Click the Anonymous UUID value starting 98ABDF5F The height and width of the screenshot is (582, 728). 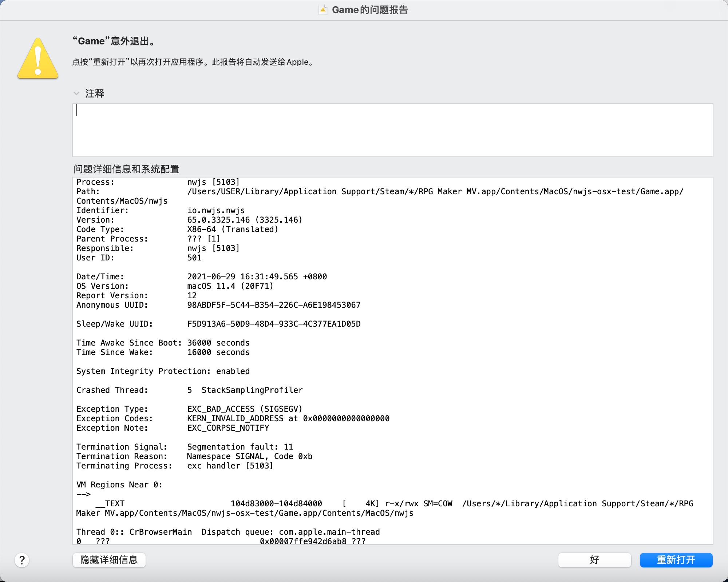point(274,305)
